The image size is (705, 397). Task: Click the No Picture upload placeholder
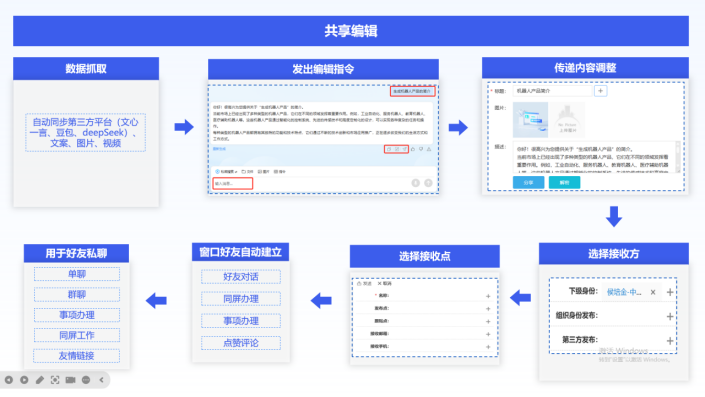pos(567,120)
